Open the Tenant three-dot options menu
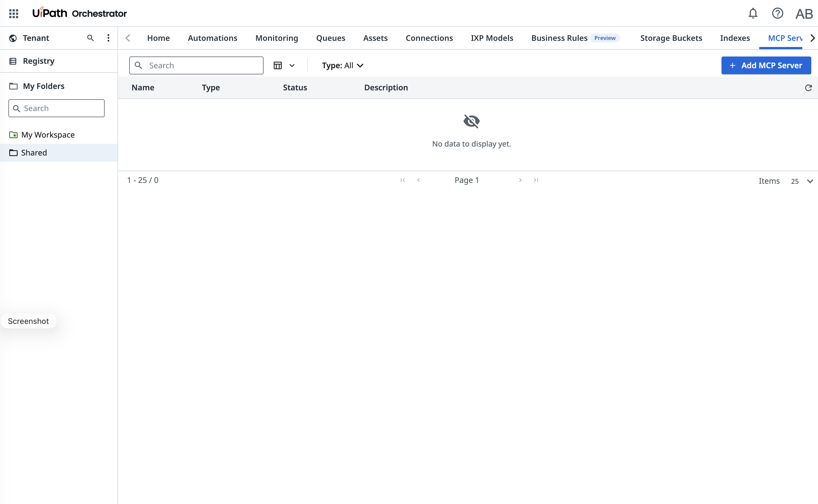 (x=108, y=38)
